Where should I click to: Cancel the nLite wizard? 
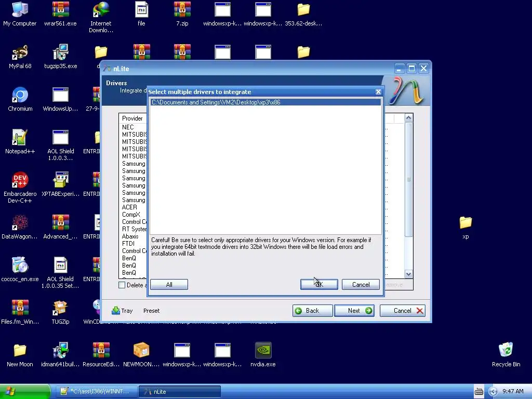coord(403,311)
